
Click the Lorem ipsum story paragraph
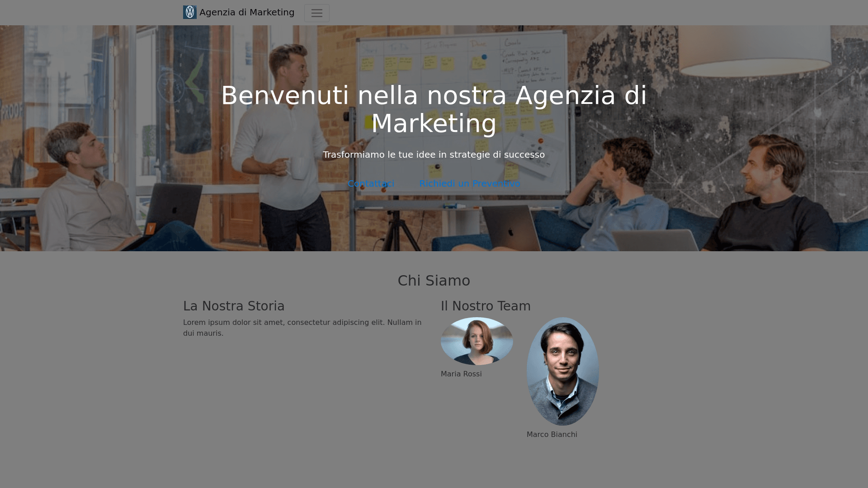click(x=302, y=328)
